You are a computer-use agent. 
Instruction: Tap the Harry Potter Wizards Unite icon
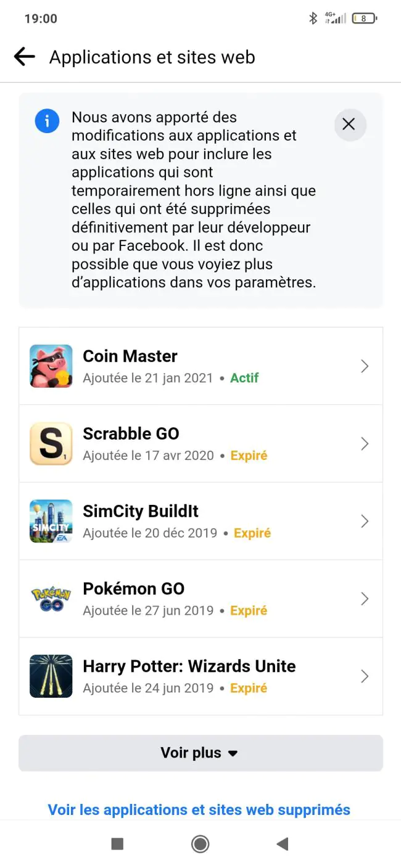(x=51, y=676)
